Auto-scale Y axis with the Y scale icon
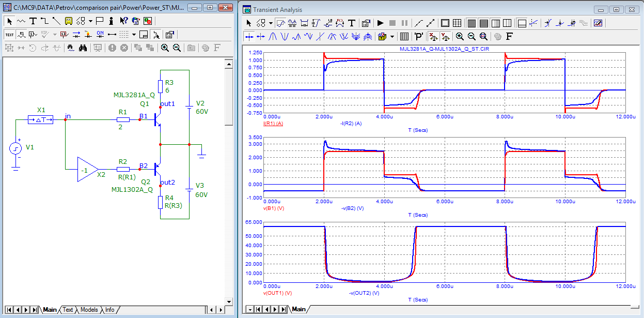The height and width of the screenshot is (318, 644). click(445, 37)
